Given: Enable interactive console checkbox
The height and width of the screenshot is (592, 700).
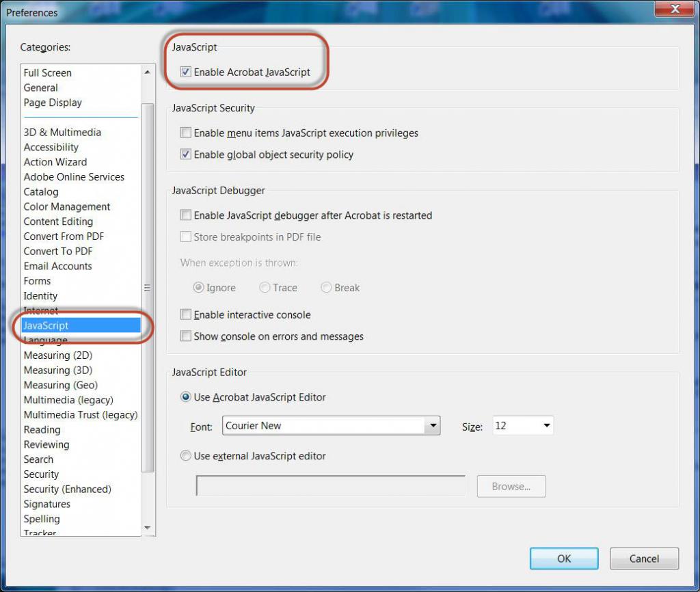Looking at the screenshot, I should pyautogui.click(x=186, y=315).
